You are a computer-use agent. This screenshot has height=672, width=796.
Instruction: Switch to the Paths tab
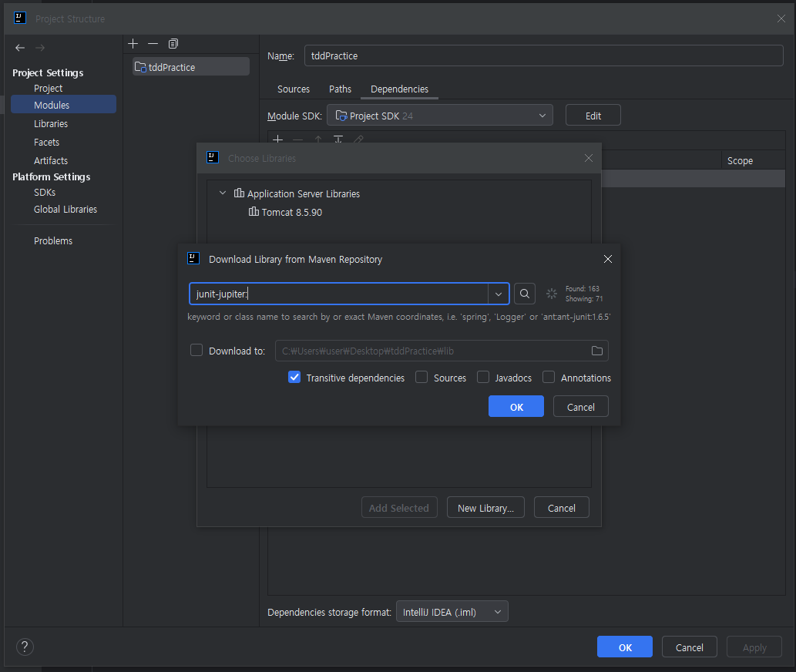pyautogui.click(x=340, y=89)
